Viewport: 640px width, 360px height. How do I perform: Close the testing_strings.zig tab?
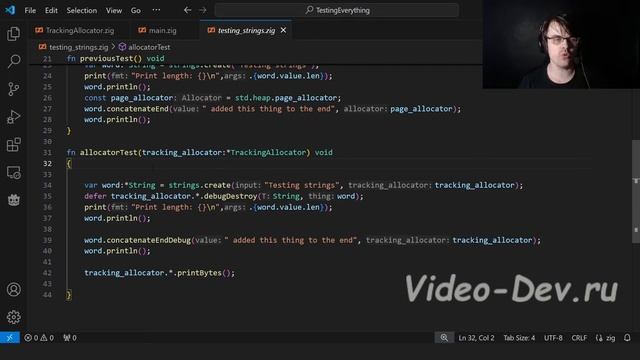tap(283, 30)
